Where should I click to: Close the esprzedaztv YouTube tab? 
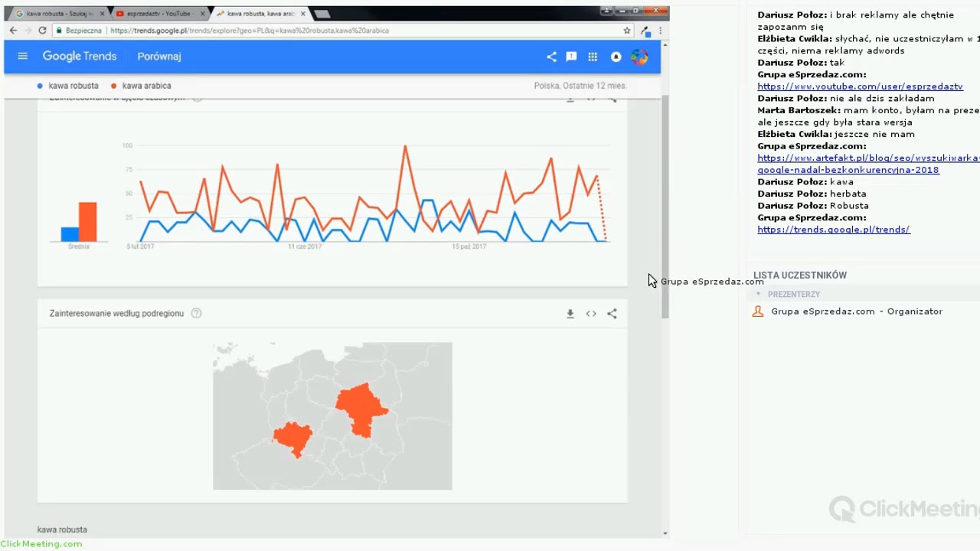pyautogui.click(x=201, y=14)
